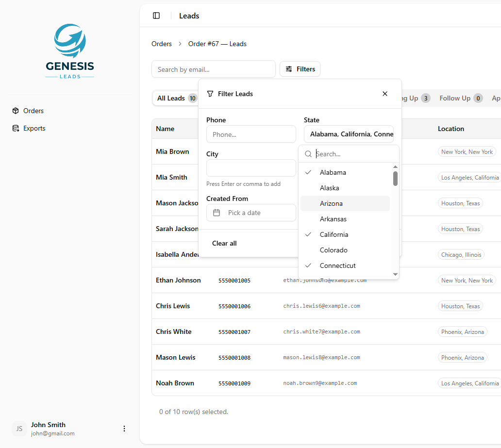Select Colorado in the state list
Viewport: 501px width, 448px height.
click(x=345, y=250)
